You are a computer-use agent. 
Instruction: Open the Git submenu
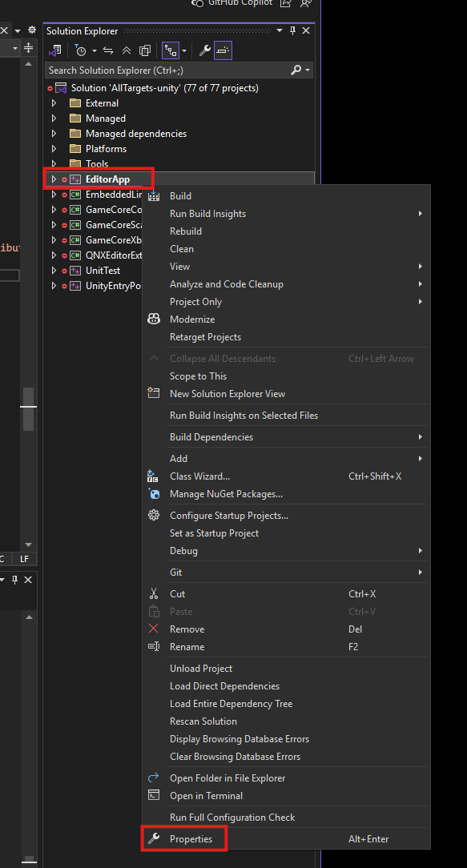(x=286, y=573)
